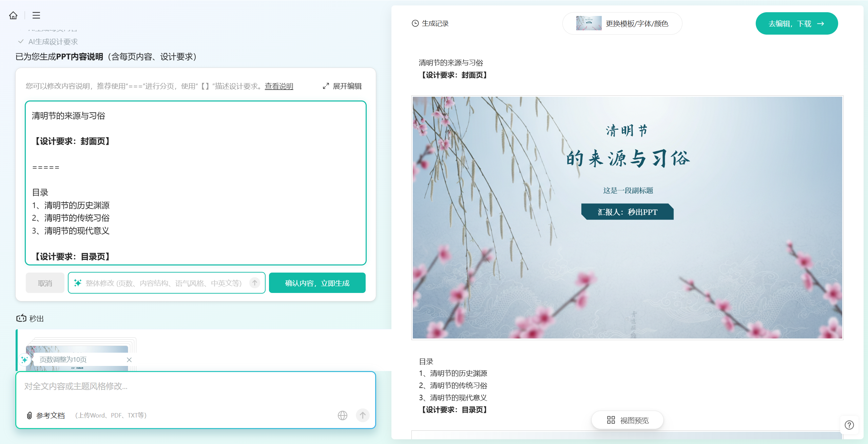Click 确认内容，立即生成 button
868x444 pixels.
point(317,283)
